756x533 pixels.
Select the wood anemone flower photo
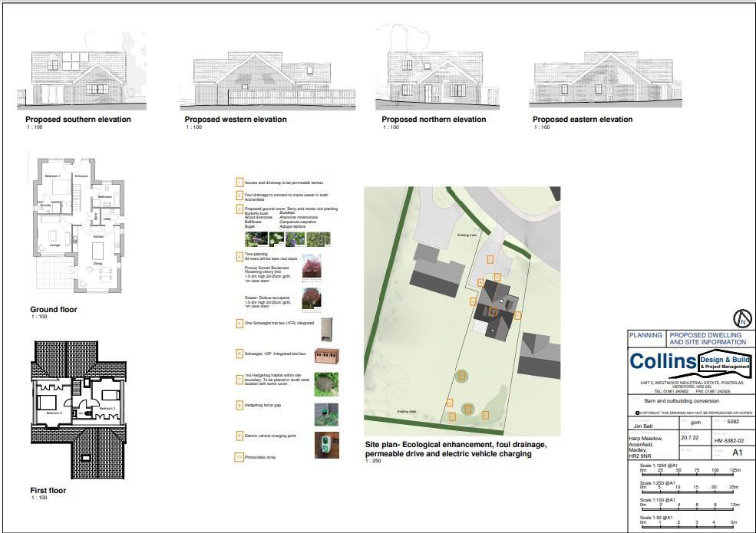(x=277, y=239)
